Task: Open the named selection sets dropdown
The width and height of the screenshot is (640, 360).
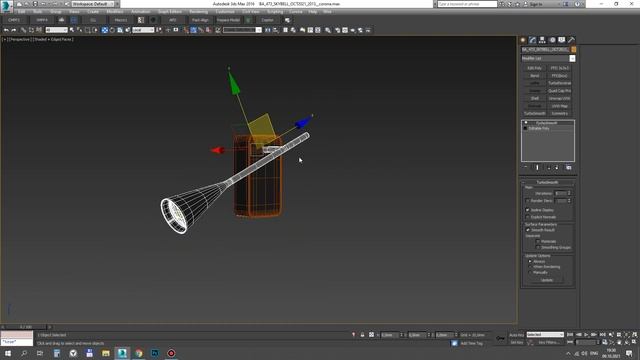Action: click(x=242, y=30)
